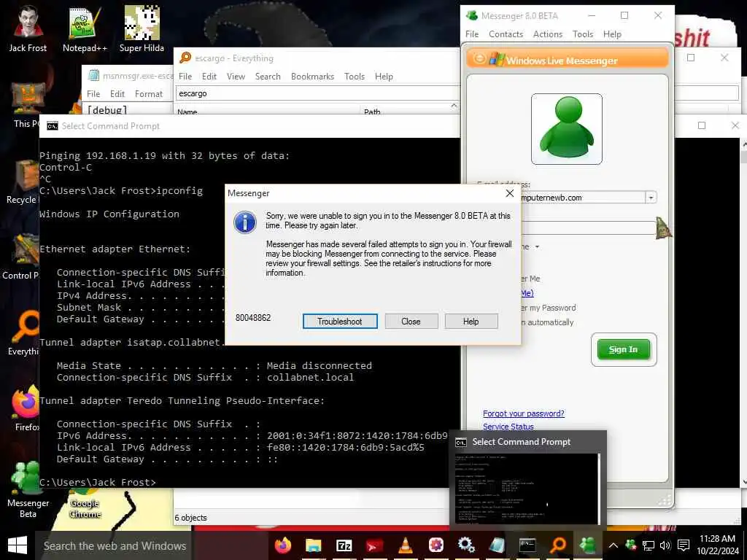Open Messenger Contacts menu
Viewport: 747px width, 560px height.
(506, 34)
